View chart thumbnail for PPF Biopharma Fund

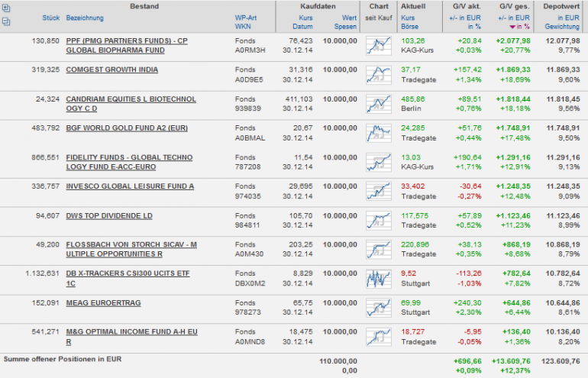[378, 46]
